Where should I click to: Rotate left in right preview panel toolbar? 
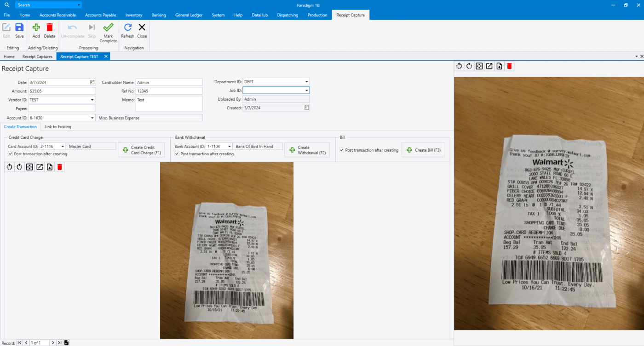(459, 66)
